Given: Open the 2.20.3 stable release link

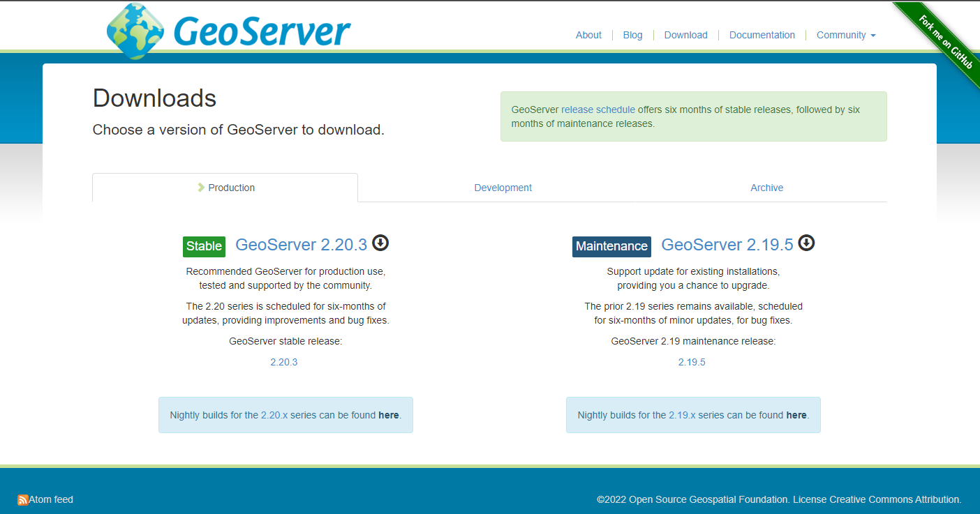Looking at the screenshot, I should (x=284, y=362).
